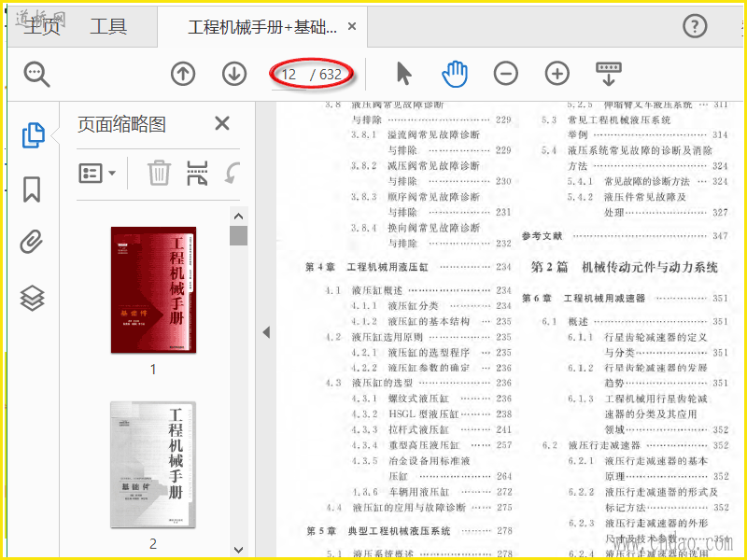747x560 pixels.
Task: Click the 5.4.1 常见故障的诊断方法 line
Action: (647, 181)
